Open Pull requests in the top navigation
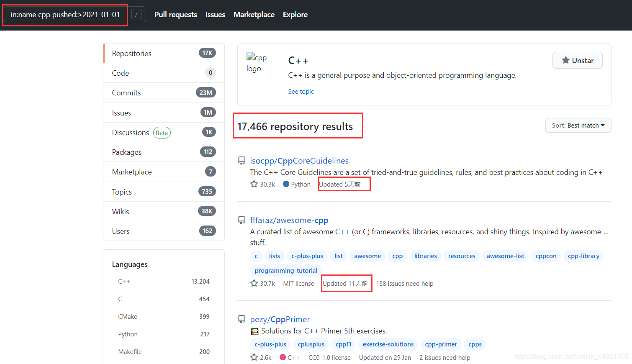The image size is (632, 364). tap(176, 15)
